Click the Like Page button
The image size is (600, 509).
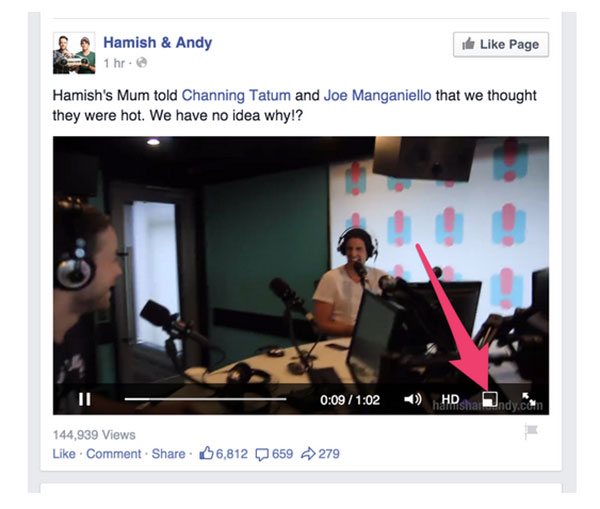501,44
